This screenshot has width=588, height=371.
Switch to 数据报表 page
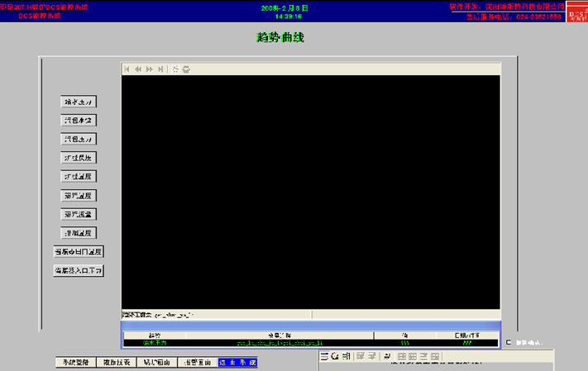(x=116, y=363)
